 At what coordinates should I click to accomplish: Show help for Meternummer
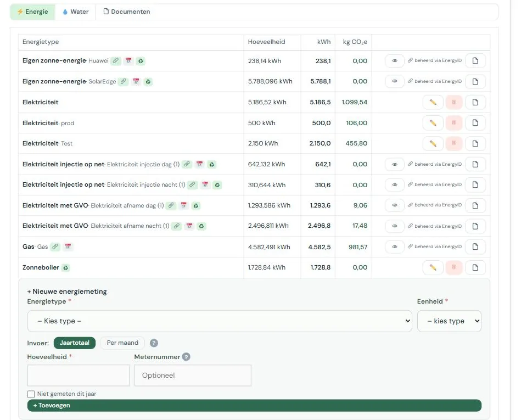(186, 357)
